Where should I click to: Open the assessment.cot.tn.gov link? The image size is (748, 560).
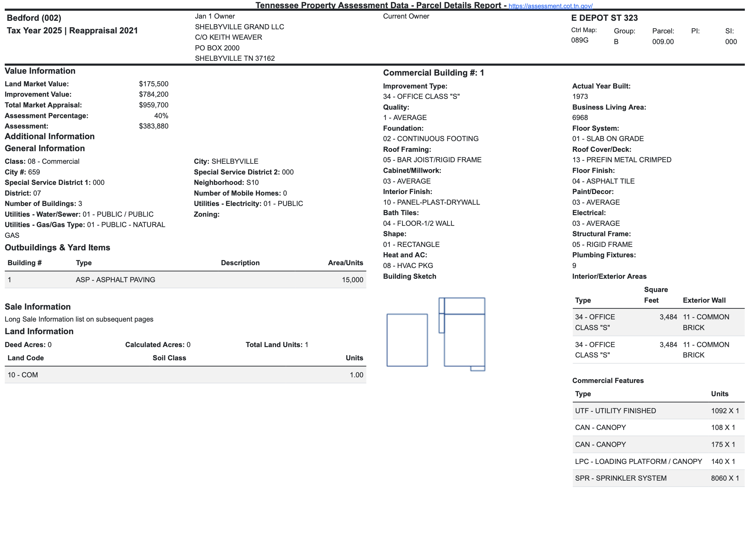tap(550, 6)
